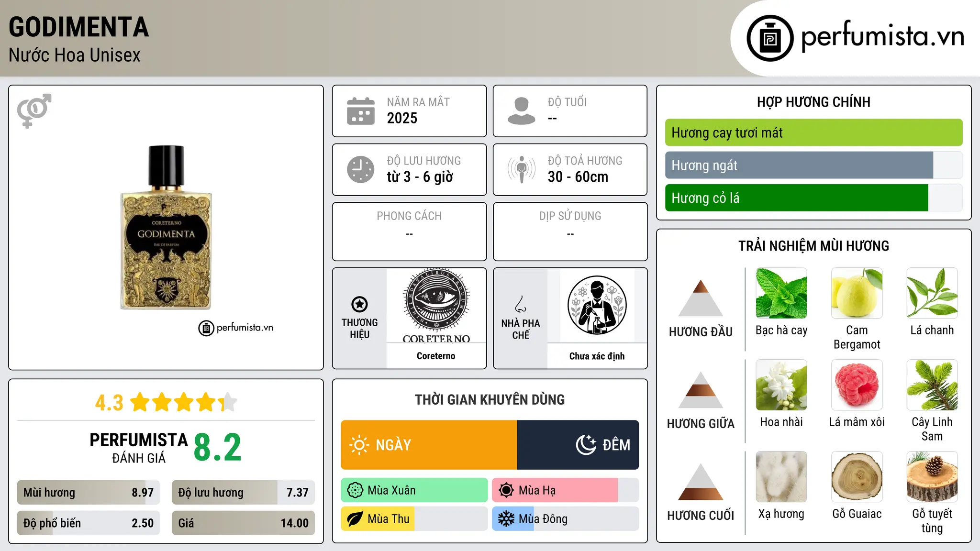Click the 2025 release year value
The image size is (980, 551).
pos(402,118)
